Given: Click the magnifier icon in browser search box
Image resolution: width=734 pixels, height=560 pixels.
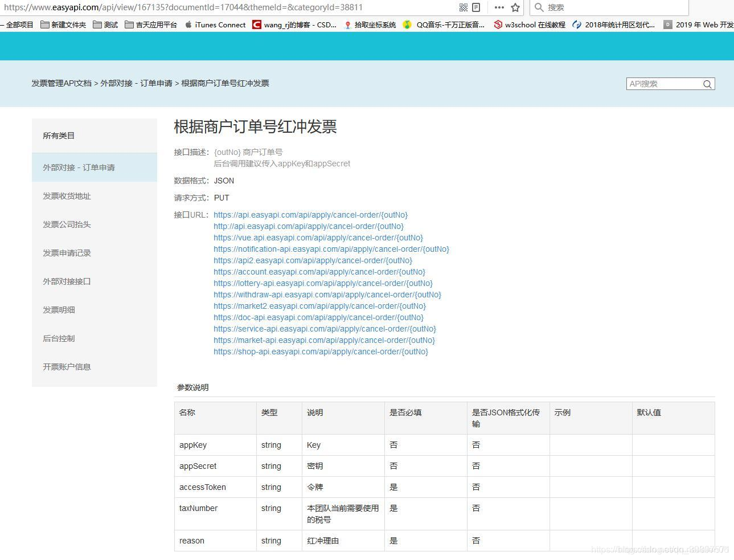Looking at the screenshot, I should 539,7.
